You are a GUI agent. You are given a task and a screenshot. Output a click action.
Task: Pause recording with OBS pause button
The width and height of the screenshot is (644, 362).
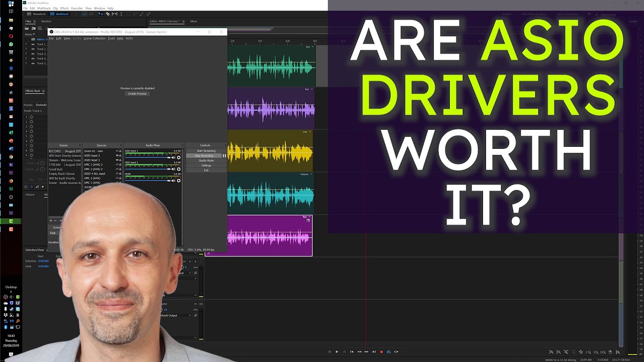point(224,156)
